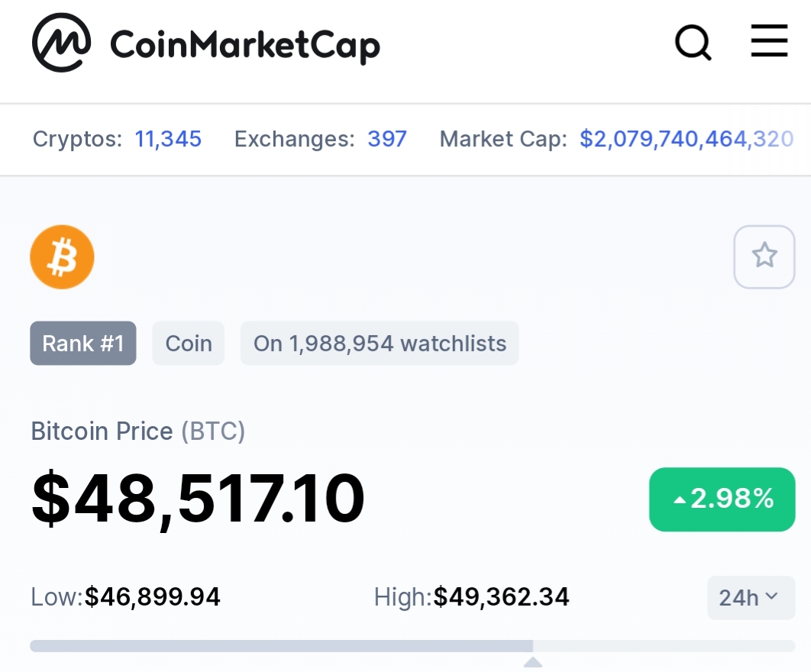Click the Low $46,899.94 value
Viewport: 811px width, 672px height.
click(153, 597)
